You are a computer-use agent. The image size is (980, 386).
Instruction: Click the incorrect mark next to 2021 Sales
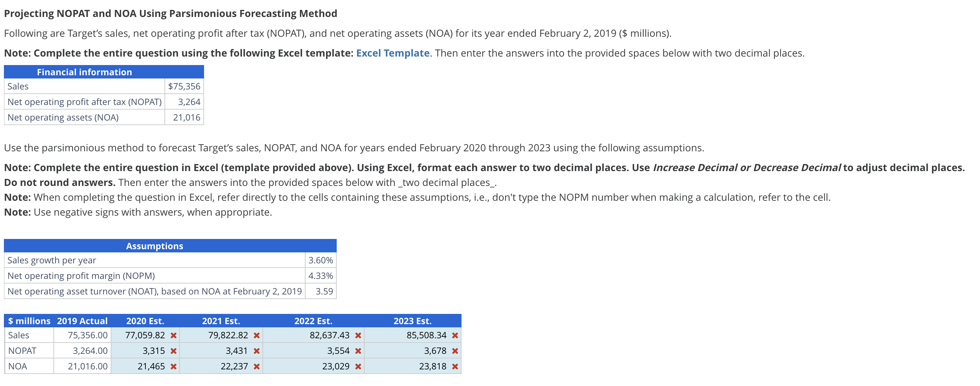pos(257,335)
